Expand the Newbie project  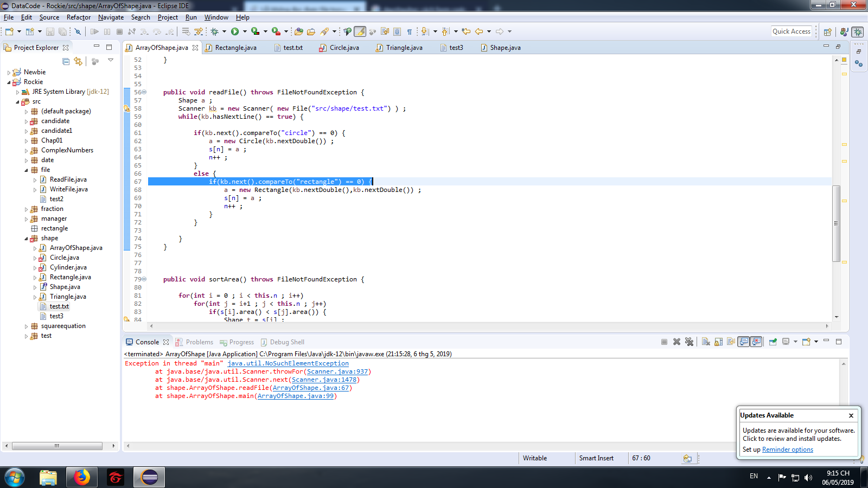[x=9, y=72]
